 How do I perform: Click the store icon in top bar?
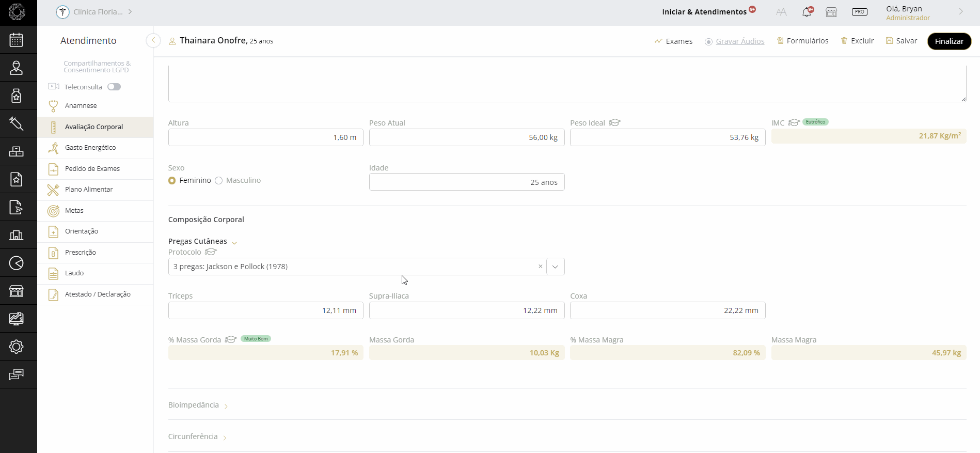click(831, 12)
